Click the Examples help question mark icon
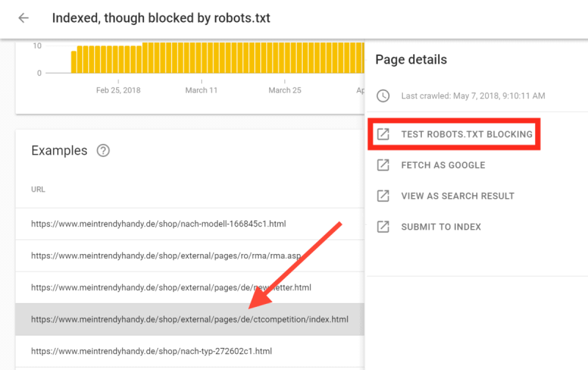This screenshot has width=588, height=370. pos(104,150)
